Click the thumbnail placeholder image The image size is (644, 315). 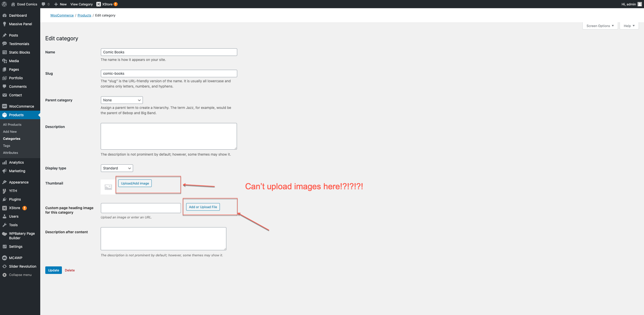[x=108, y=187]
